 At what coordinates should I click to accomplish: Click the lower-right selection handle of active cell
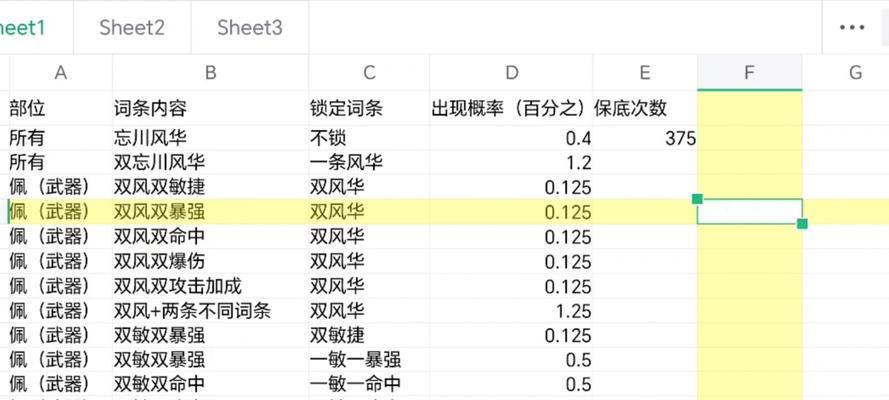(x=802, y=224)
